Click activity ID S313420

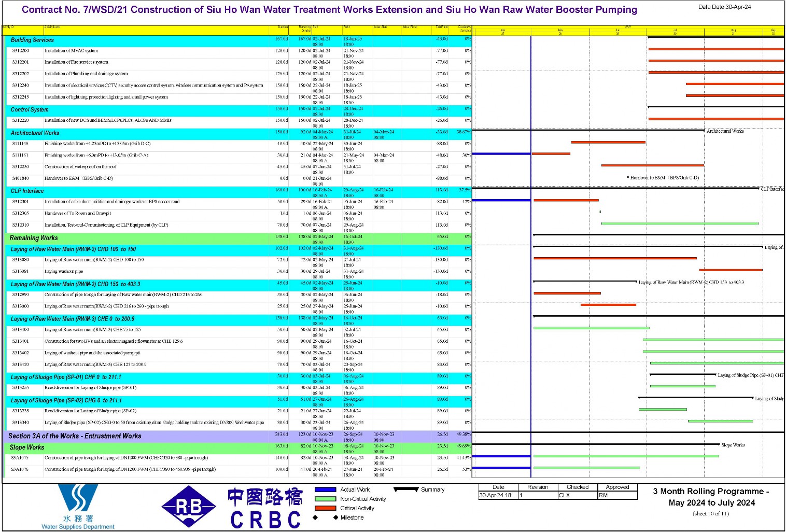click(21, 365)
